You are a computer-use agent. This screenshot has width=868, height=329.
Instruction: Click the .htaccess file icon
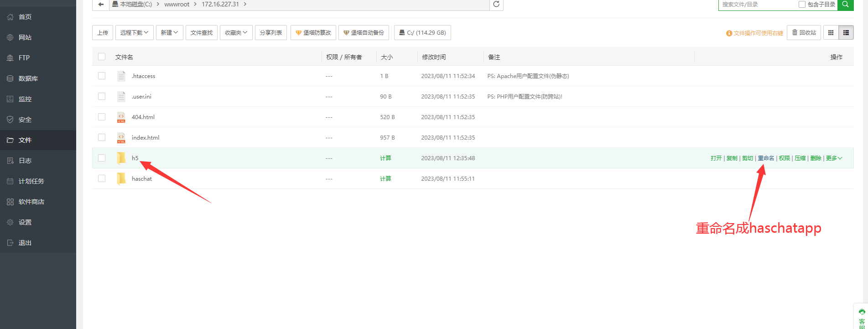coord(121,76)
